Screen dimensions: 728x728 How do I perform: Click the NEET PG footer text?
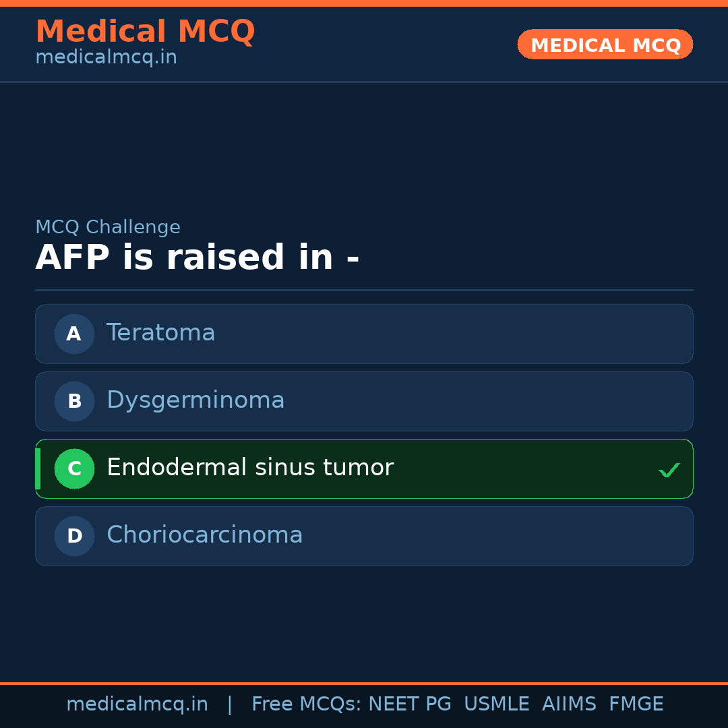pyautogui.click(x=410, y=704)
